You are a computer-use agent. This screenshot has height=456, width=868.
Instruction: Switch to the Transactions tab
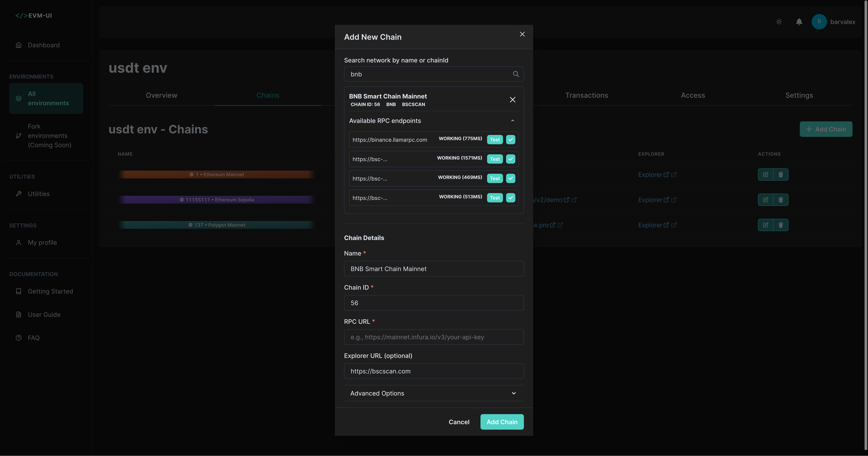point(586,95)
